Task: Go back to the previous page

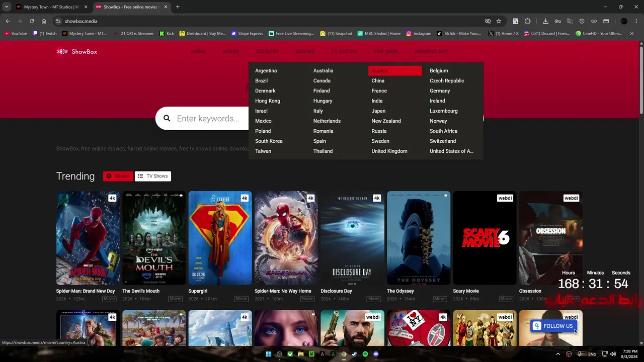Action: pos(8,21)
